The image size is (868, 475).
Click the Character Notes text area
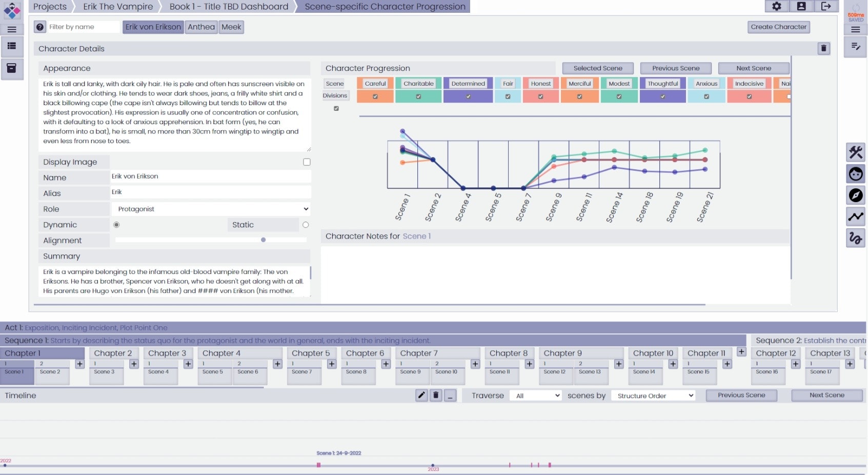pos(555,274)
